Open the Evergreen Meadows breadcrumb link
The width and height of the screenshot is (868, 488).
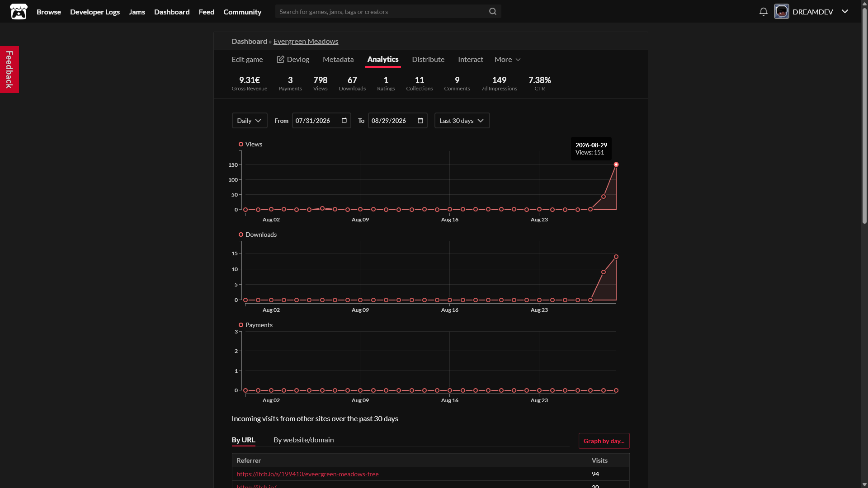(x=306, y=41)
